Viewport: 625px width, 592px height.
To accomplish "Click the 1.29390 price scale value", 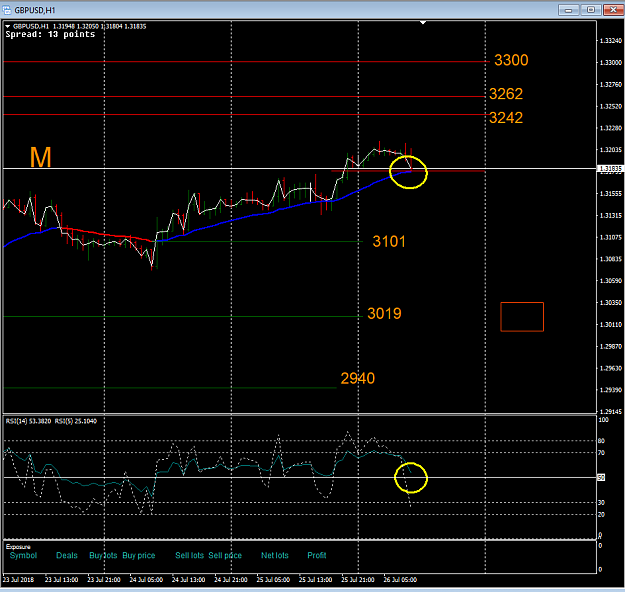I will coord(611,389).
